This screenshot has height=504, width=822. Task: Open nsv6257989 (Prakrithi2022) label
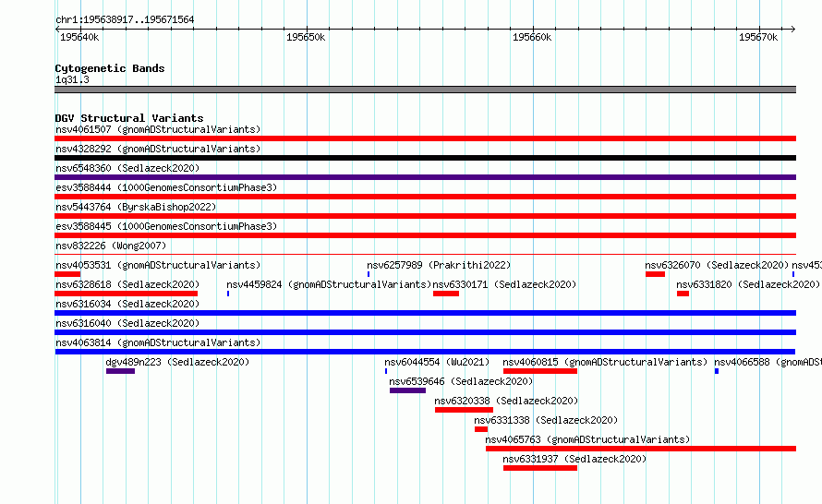click(x=439, y=265)
